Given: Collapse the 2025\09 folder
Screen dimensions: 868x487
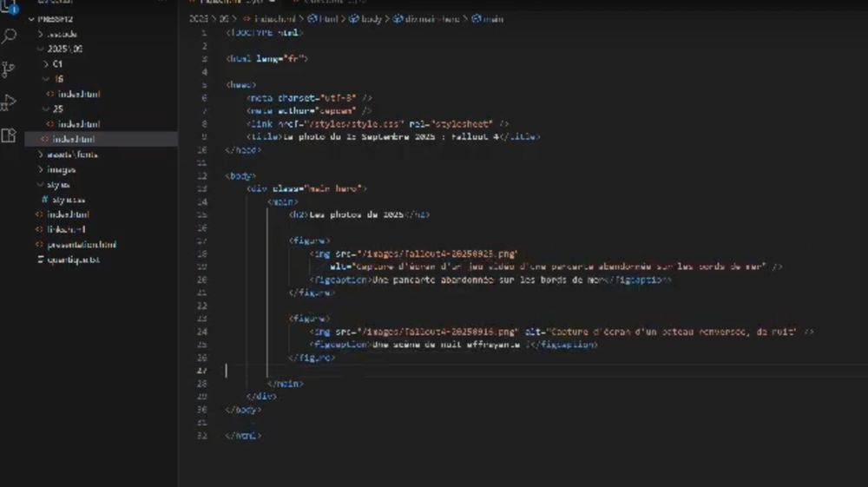Looking at the screenshot, I should point(41,49).
